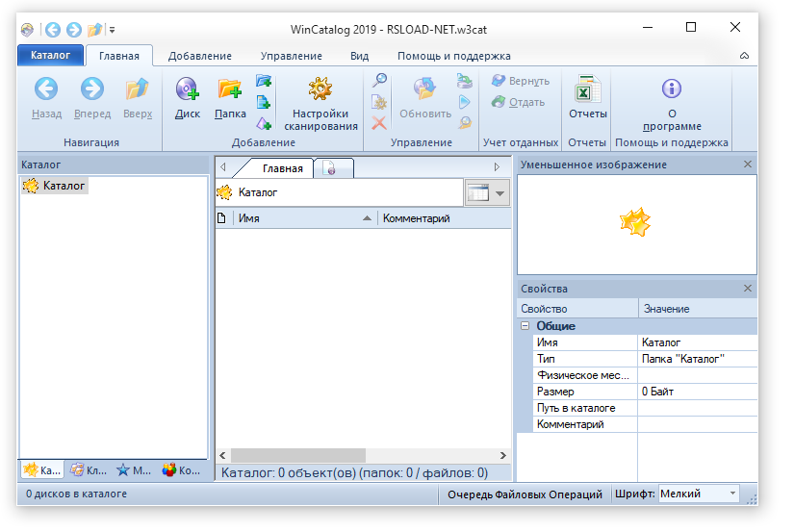
Task: Click the small blue document add icon
Action: [264, 102]
